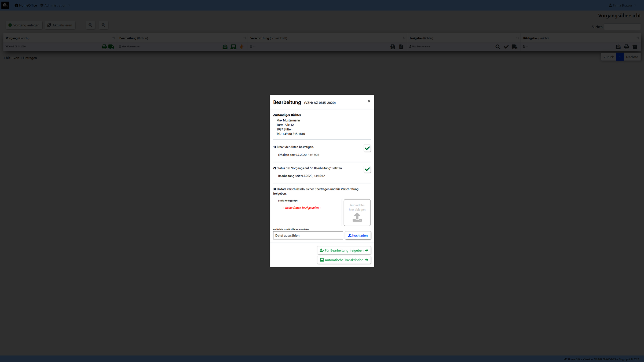Viewport: 644px width, 362px height.
Task: Click the 'Automtische Transkription' button
Action: coord(344,260)
